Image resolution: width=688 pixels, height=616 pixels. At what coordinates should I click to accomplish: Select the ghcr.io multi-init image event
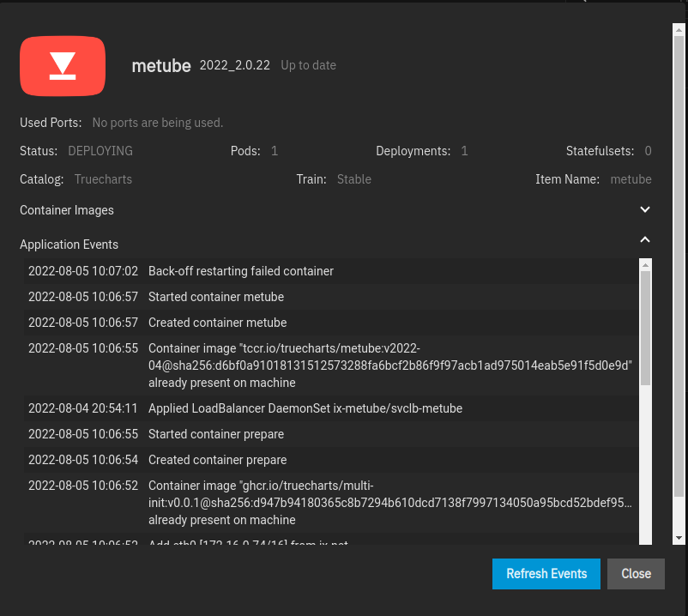click(331, 503)
